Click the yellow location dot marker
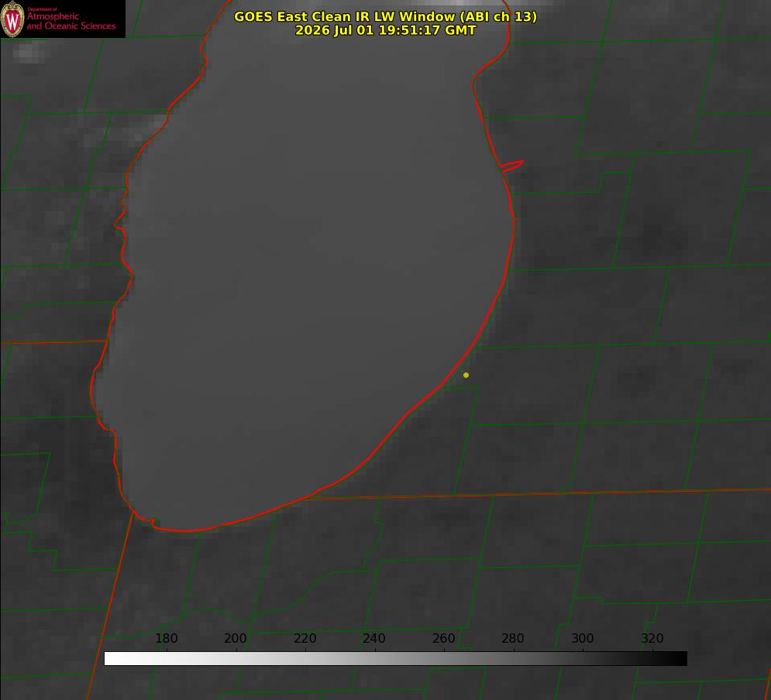 (466, 375)
